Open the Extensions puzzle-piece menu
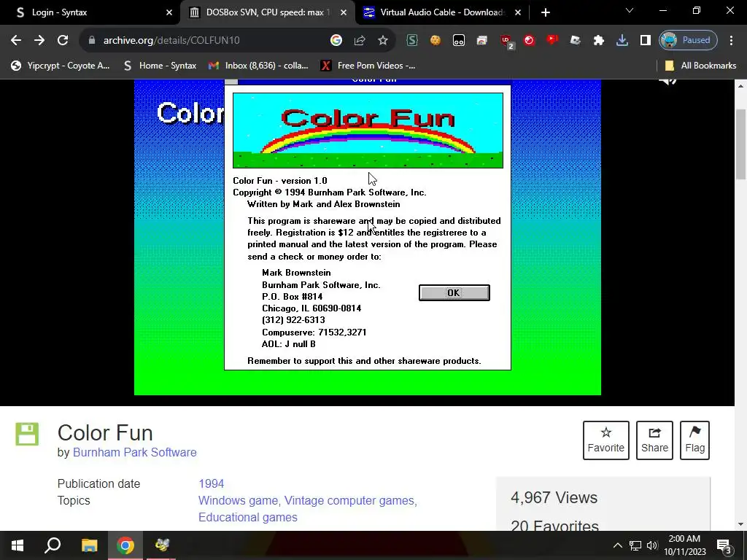747x560 pixels. click(x=599, y=41)
